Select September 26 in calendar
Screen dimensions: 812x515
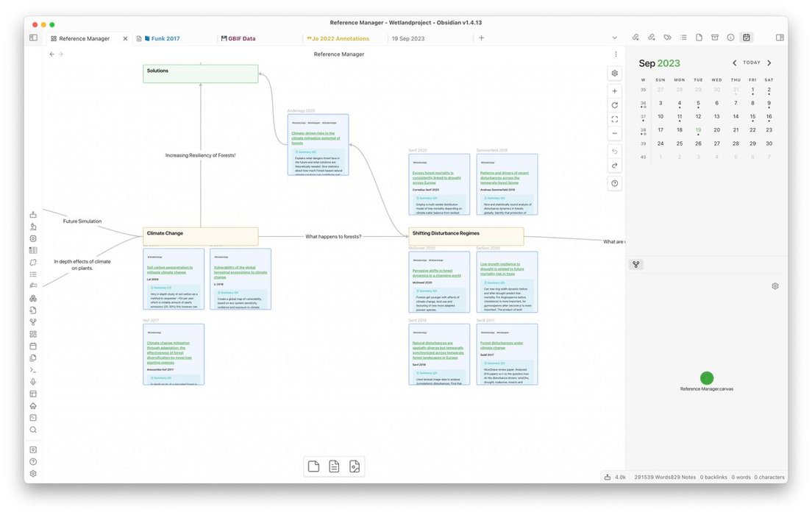click(x=698, y=143)
